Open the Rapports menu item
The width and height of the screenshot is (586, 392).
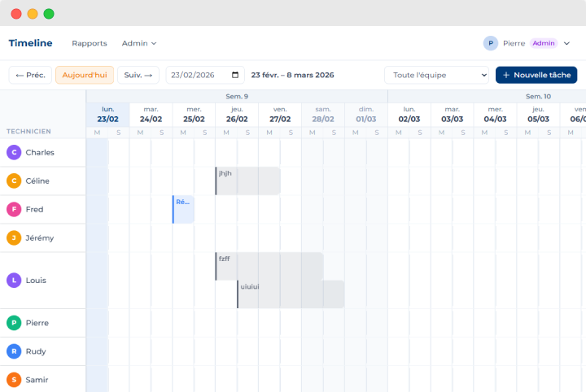89,43
